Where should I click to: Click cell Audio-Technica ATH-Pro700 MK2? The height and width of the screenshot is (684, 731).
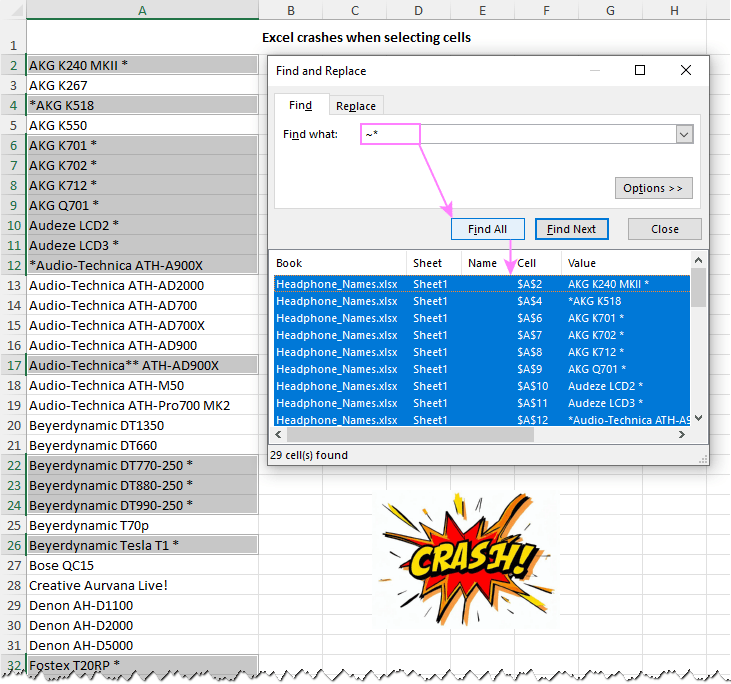(x=142, y=406)
